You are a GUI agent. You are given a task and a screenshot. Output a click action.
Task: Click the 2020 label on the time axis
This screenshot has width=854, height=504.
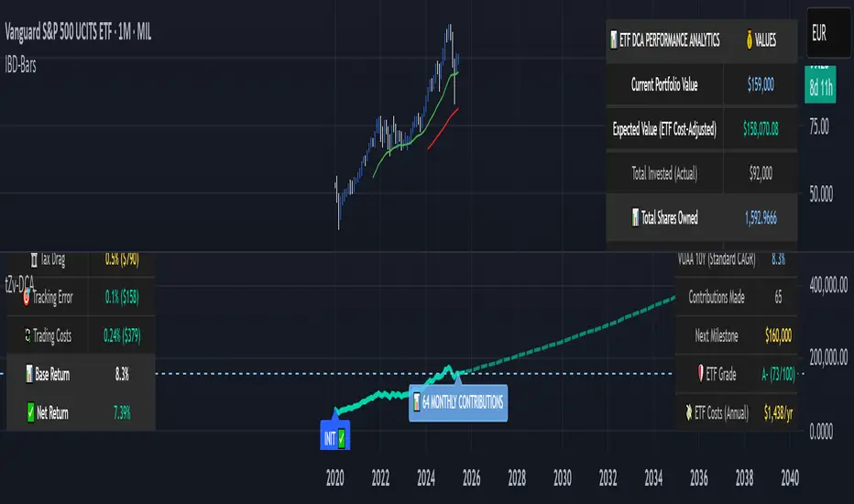click(335, 478)
